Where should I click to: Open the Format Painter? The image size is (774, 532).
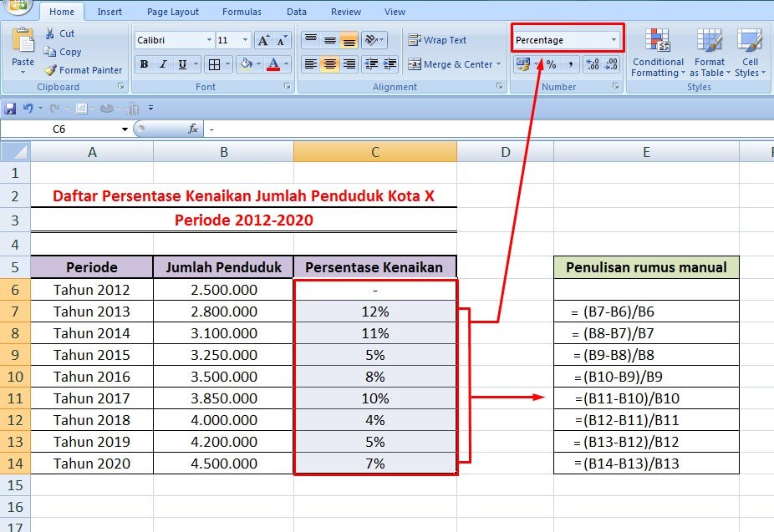tap(84, 70)
